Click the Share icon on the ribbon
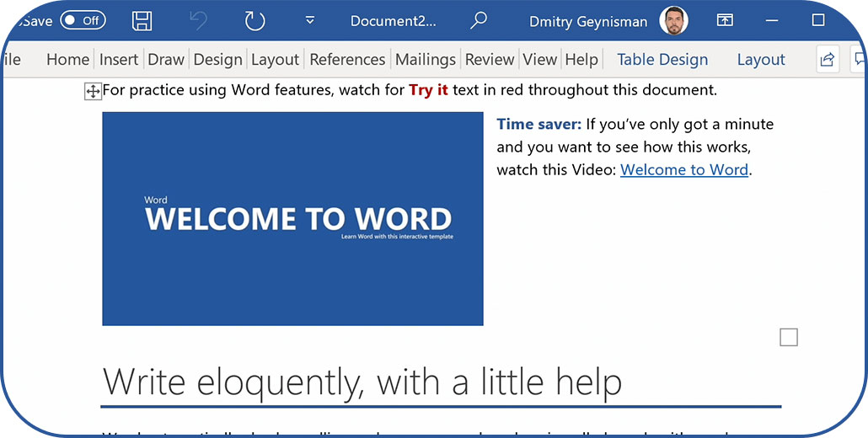Image resolution: width=868 pixels, height=438 pixels. click(x=828, y=59)
